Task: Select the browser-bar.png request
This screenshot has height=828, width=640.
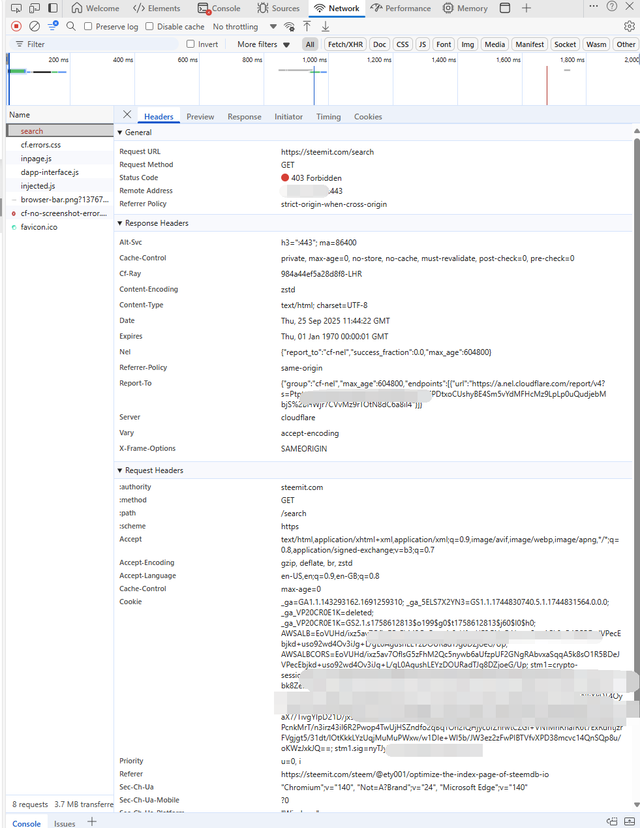Action: 60,200
